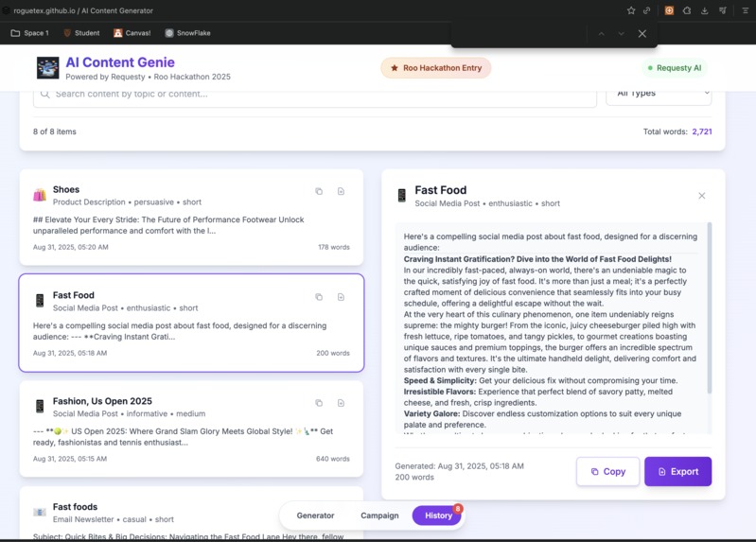
Task: Export the Fast Food card document icon
Action: pyautogui.click(x=341, y=297)
